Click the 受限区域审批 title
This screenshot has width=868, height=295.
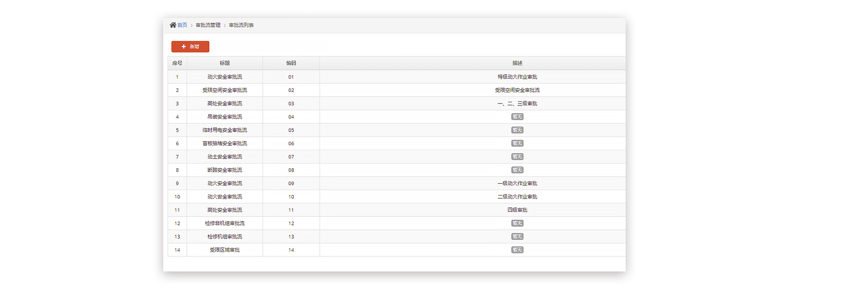click(x=225, y=250)
